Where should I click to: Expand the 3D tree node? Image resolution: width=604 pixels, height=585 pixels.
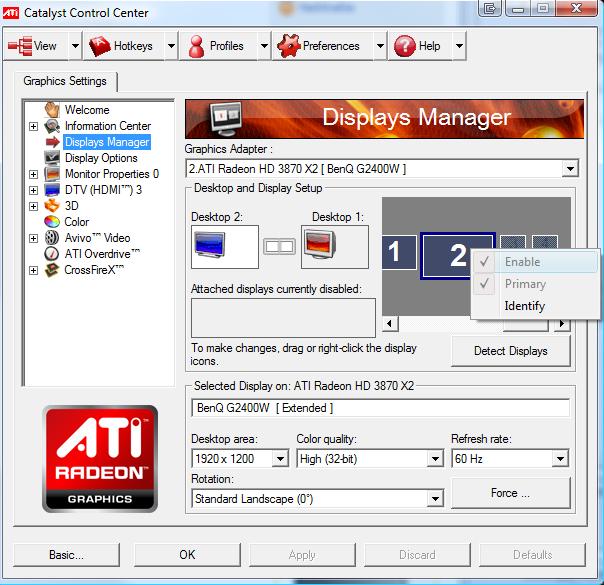34,206
